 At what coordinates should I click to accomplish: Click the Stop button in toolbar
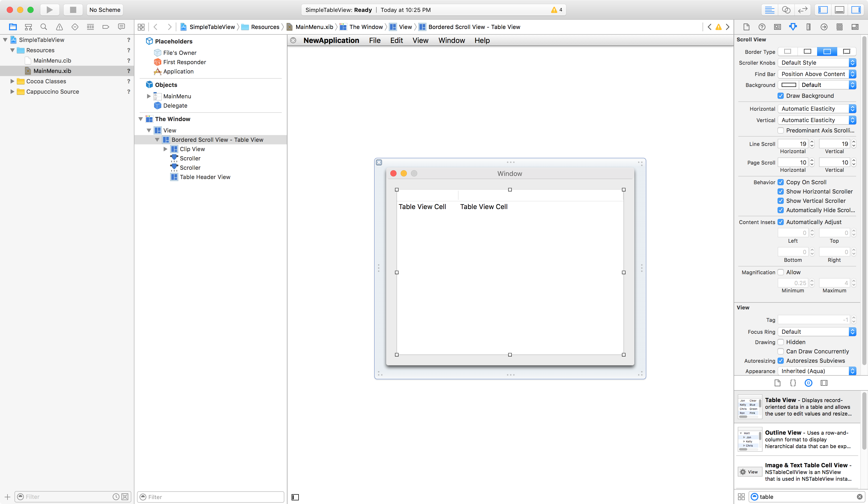(73, 10)
